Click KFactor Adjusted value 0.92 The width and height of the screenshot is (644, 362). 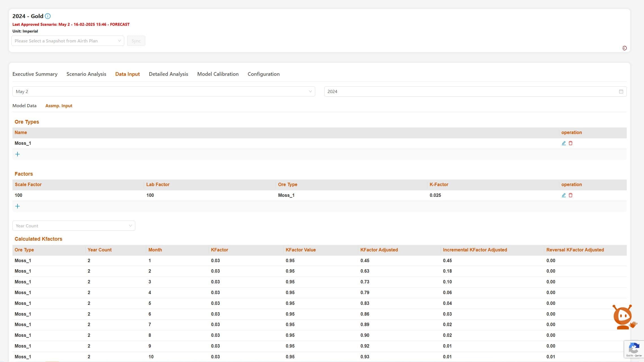pyautogui.click(x=365, y=346)
